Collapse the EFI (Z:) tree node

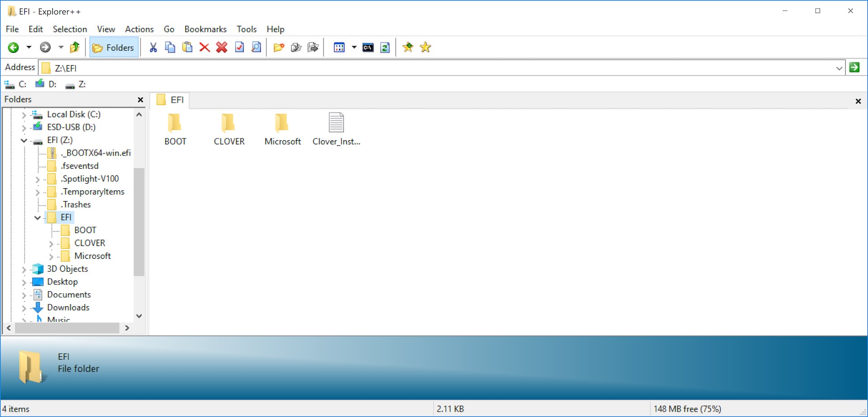tap(24, 141)
